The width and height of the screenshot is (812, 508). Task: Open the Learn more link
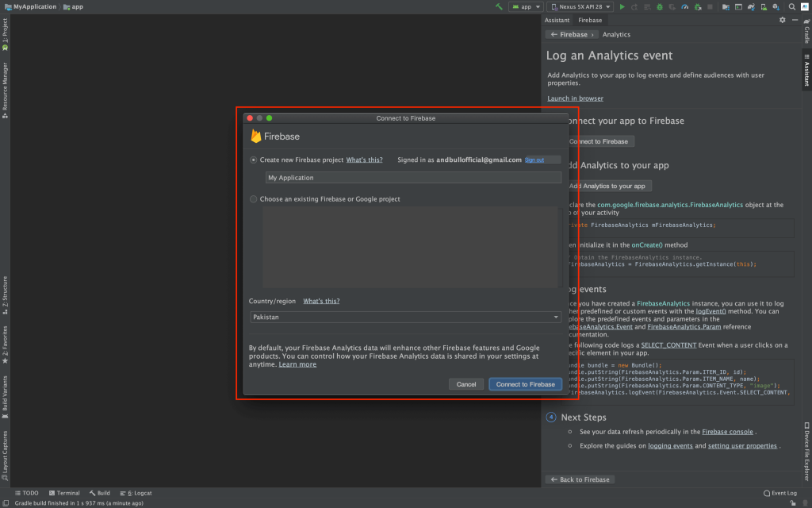[297, 364]
